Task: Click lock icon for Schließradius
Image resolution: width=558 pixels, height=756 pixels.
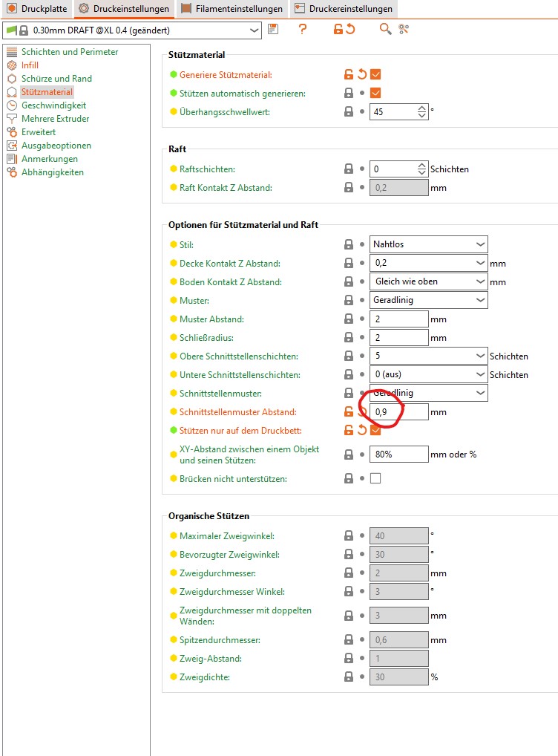Action: click(x=349, y=337)
